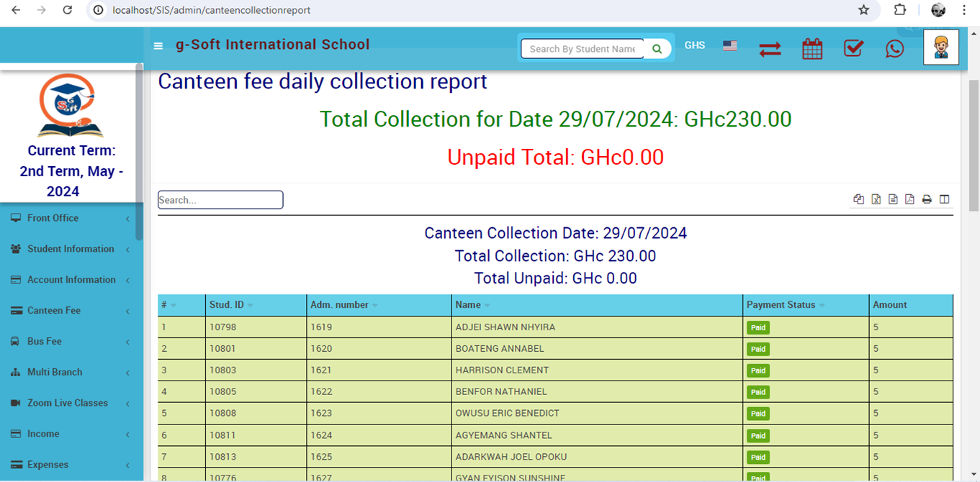Screen dimensions: 980x482
Task: Export table using the CSV icon
Action: 893,199
